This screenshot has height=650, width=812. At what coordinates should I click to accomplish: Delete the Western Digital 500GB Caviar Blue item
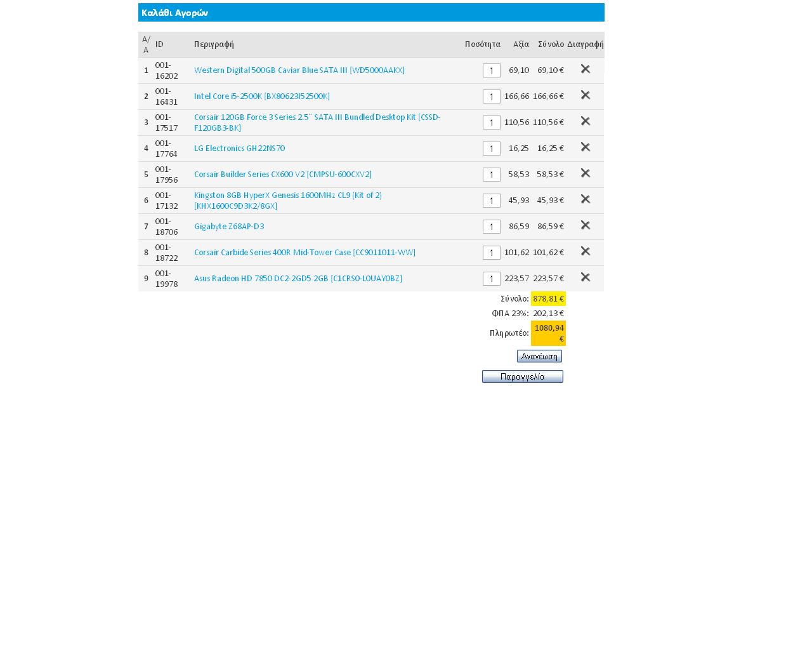[x=586, y=69]
